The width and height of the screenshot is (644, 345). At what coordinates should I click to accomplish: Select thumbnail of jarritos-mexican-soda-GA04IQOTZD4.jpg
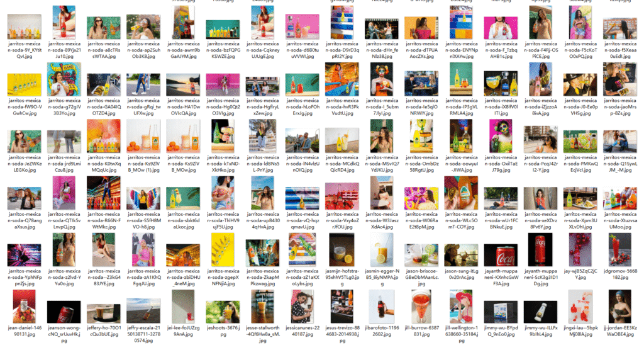click(x=104, y=84)
